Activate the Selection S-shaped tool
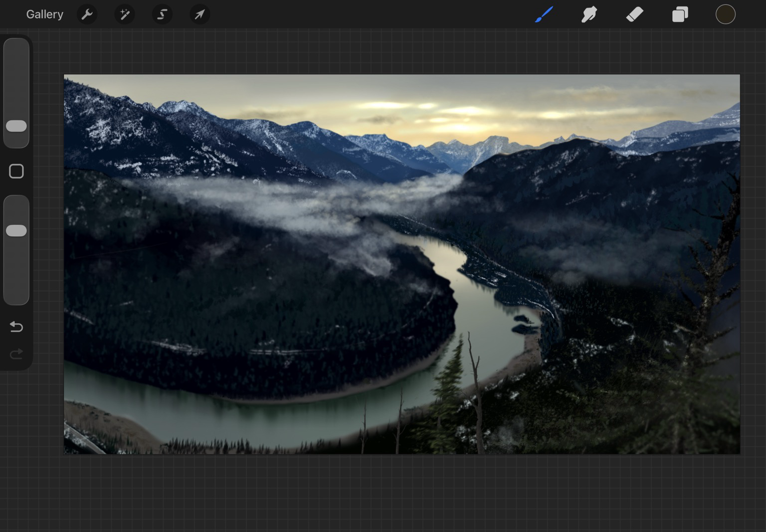766x532 pixels. 162,14
